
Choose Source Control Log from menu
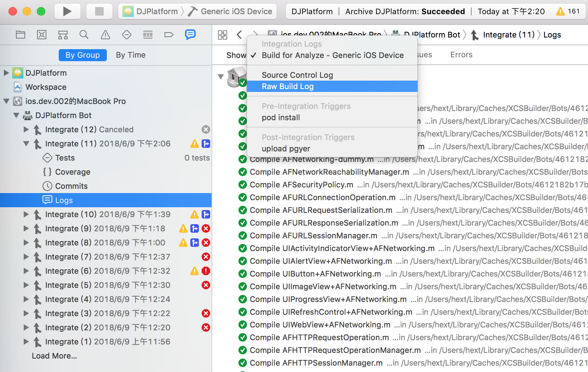(x=332, y=75)
